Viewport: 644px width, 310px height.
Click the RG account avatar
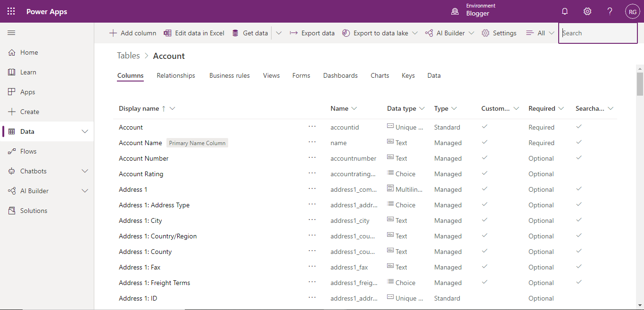pyautogui.click(x=632, y=11)
